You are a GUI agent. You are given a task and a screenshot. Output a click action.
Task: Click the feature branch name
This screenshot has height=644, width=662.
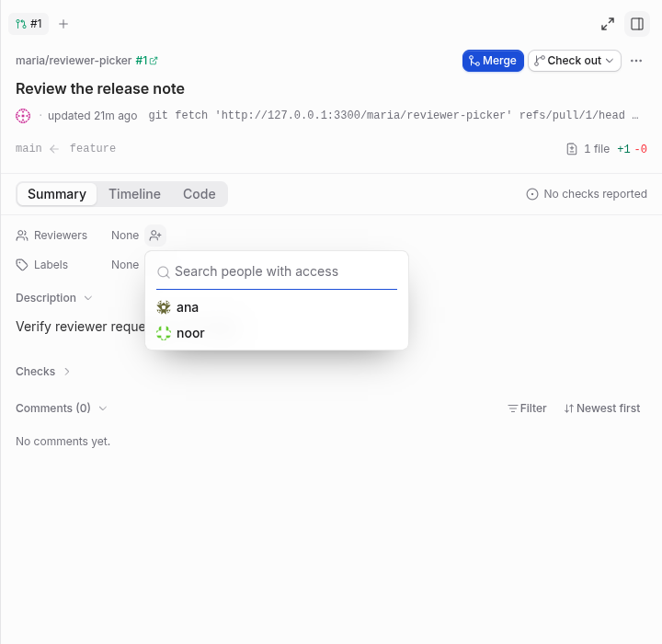(93, 148)
